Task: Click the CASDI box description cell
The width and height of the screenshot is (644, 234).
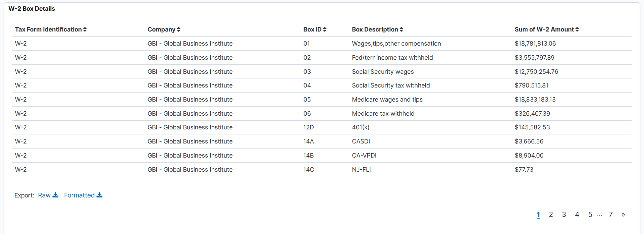Action: pos(361,141)
